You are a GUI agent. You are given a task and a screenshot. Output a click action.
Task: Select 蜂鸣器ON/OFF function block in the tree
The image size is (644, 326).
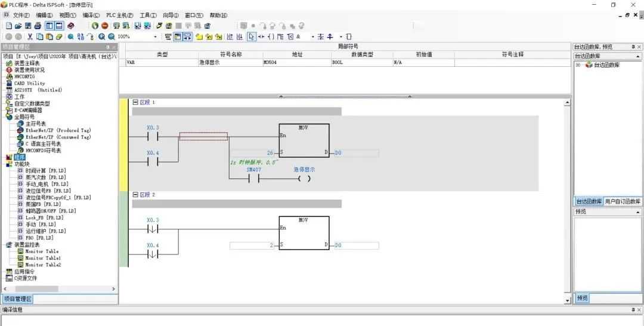[x=50, y=211]
